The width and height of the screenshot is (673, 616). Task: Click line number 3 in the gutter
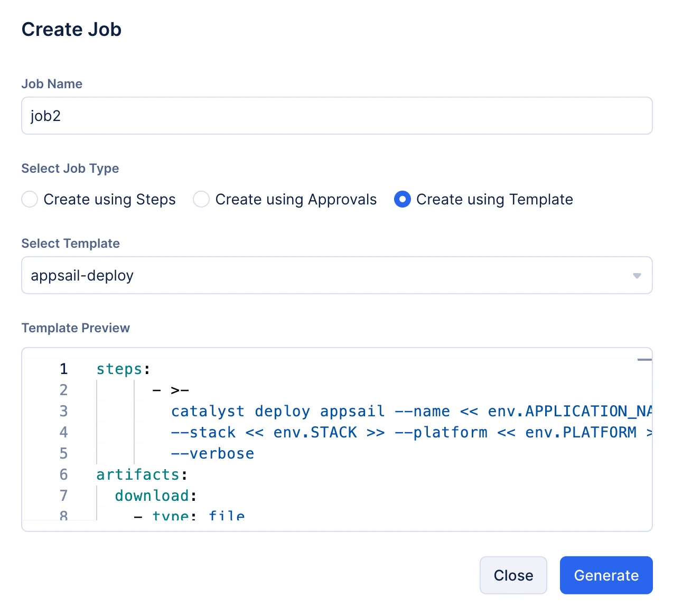pyautogui.click(x=63, y=411)
